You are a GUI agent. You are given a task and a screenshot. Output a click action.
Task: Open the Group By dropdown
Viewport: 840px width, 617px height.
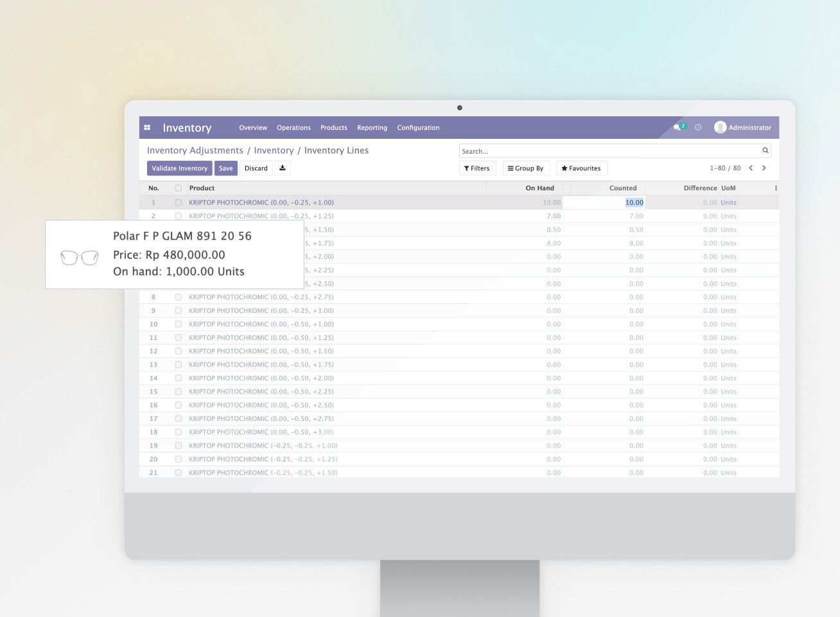tap(526, 168)
